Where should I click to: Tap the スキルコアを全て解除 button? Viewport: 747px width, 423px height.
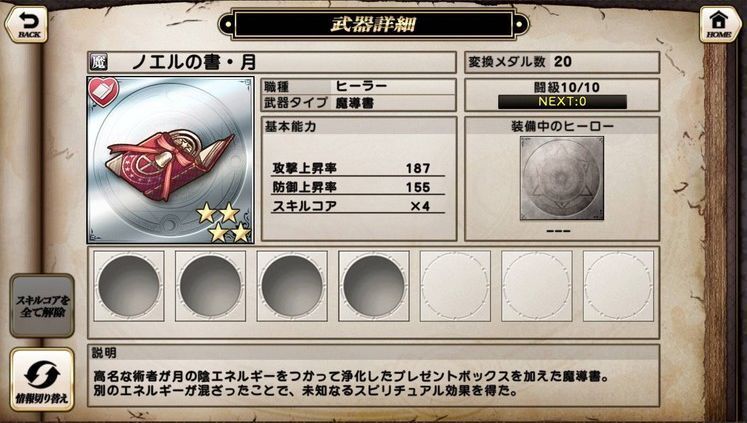point(42,306)
